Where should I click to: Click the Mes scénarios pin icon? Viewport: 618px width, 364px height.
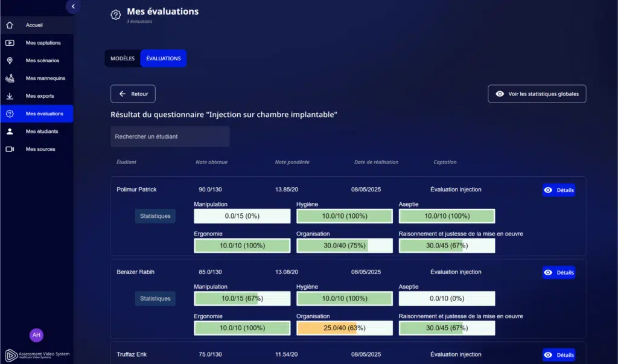coord(10,61)
